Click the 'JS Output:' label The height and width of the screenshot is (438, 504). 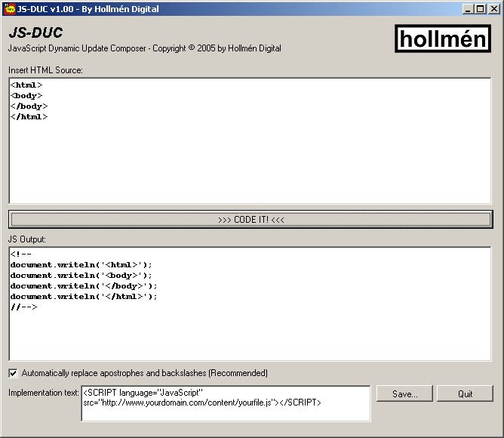[27, 239]
